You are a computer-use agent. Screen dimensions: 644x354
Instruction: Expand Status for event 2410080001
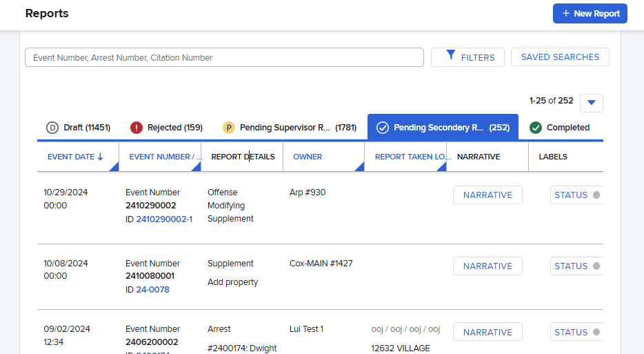[576, 266]
